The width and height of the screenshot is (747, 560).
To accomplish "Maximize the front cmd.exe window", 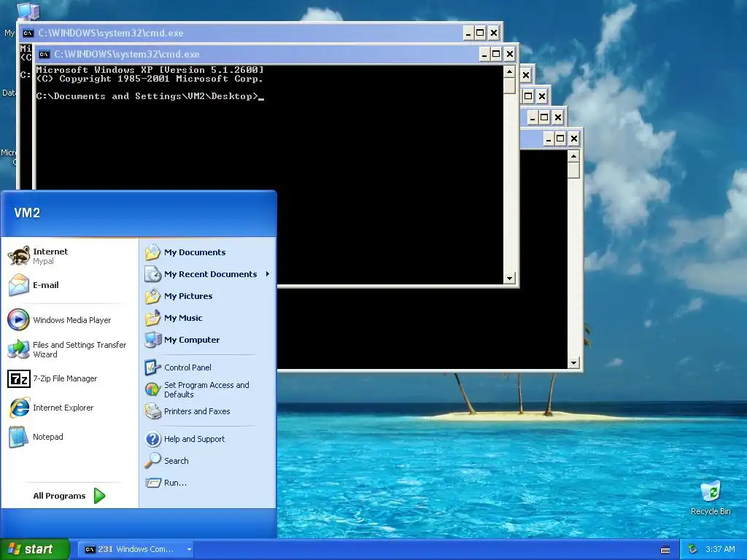I will tap(496, 54).
